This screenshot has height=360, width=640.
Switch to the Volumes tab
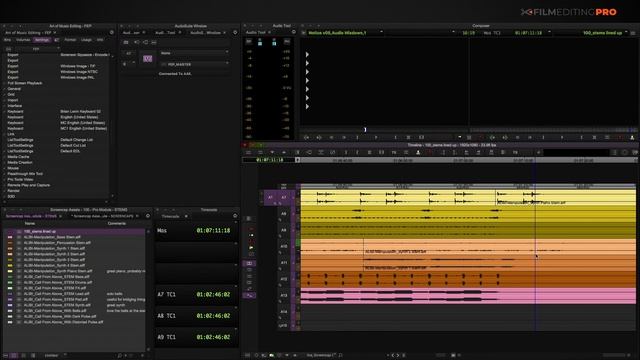click(x=23, y=40)
